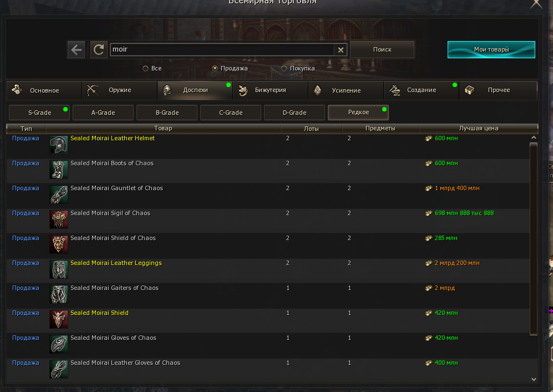Image resolution: width=553 pixels, height=392 pixels.
Task: Select Sealed Moirai Gauntlet of Chaos icon
Action: click(58, 195)
